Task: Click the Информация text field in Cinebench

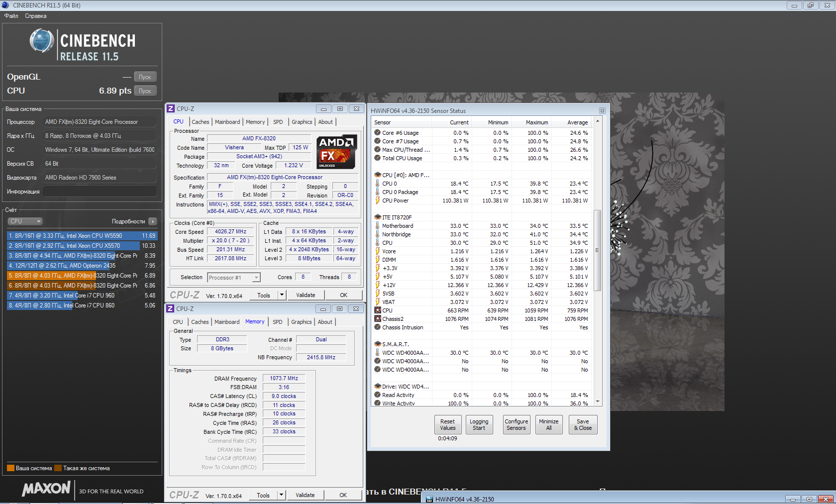Action: click(x=100, y=192)
